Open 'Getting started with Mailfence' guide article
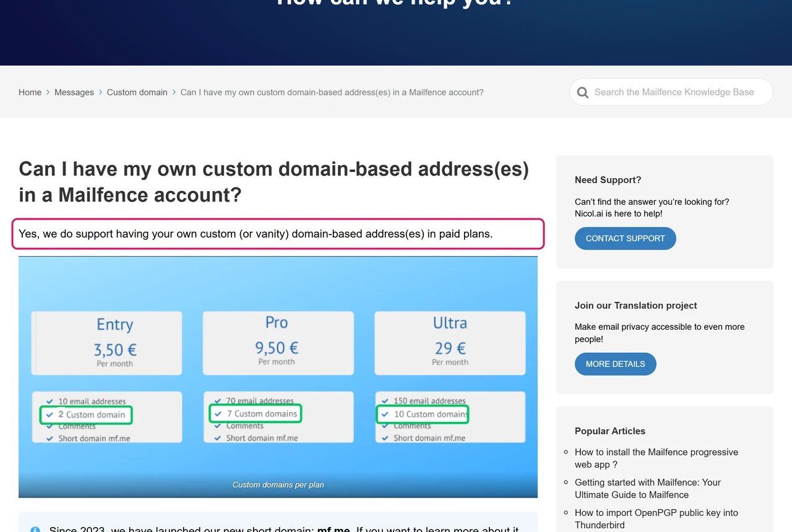 (x=648, y=489)
